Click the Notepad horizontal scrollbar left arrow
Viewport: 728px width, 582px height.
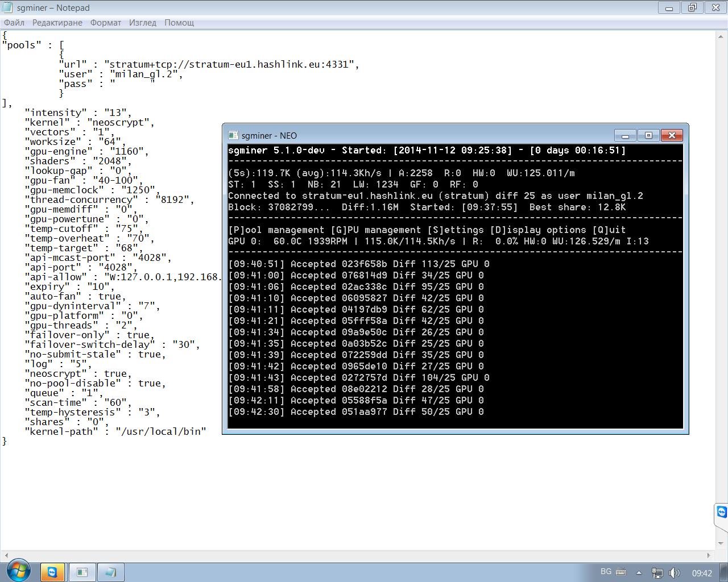point(6,555)
